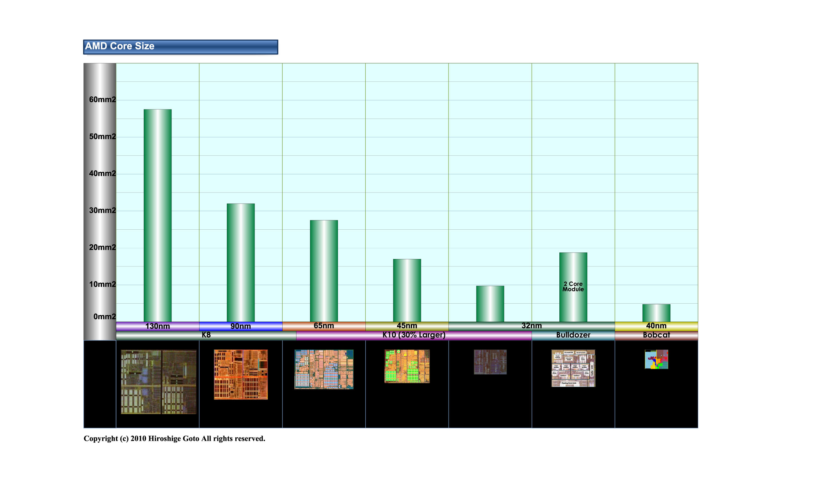The image size is (824, 504).
Task: Click the 90nm orange die photo thumbnail
Action: [241, 374]
